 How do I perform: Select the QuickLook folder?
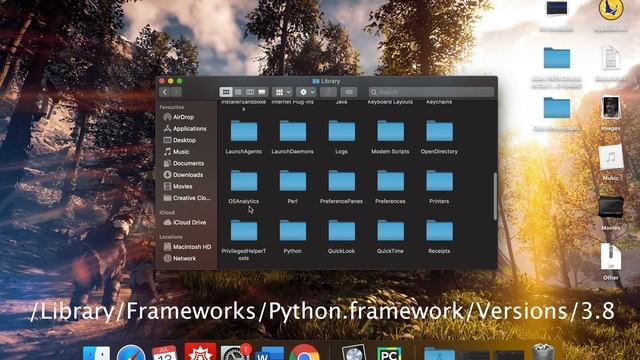[342, 231]
